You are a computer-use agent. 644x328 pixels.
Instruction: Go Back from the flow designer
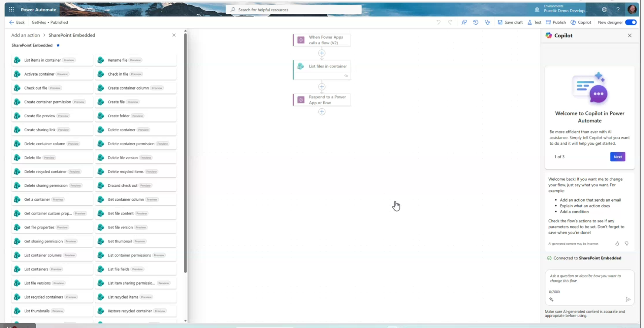click(x=17, y=22)
